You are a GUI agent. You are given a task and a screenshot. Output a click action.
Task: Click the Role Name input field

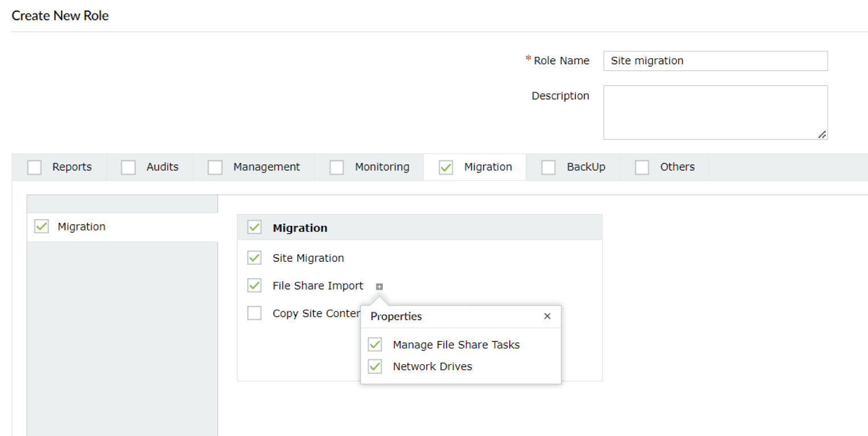tap(715, 61)
